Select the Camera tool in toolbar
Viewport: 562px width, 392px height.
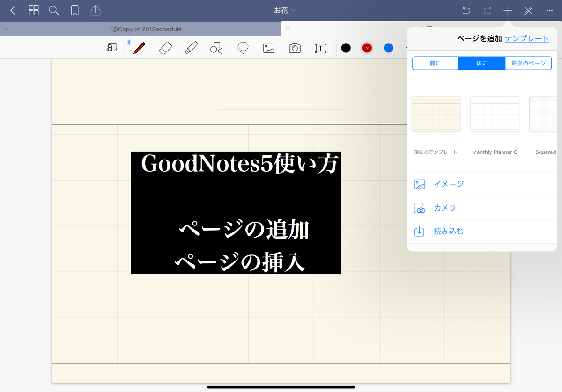click(x=295, y=48)
